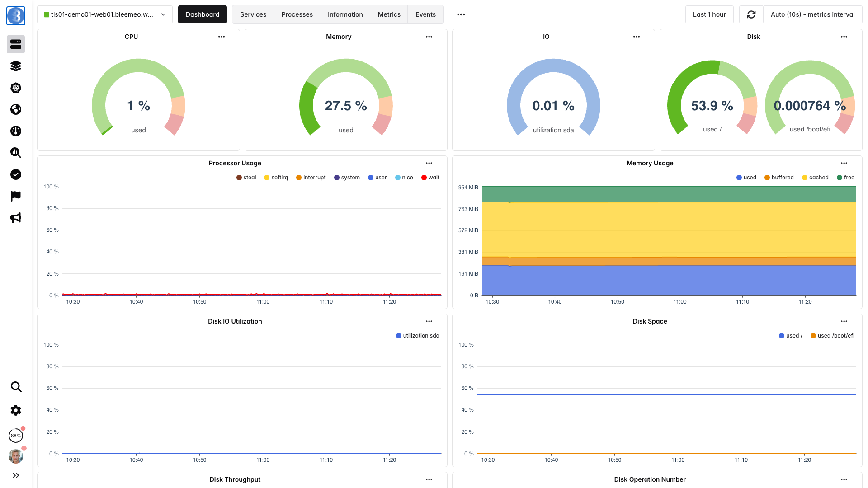
Task: Toggle the steal series in Processor Usage legend
Action: pyautogui.click(x=246, y=178)
